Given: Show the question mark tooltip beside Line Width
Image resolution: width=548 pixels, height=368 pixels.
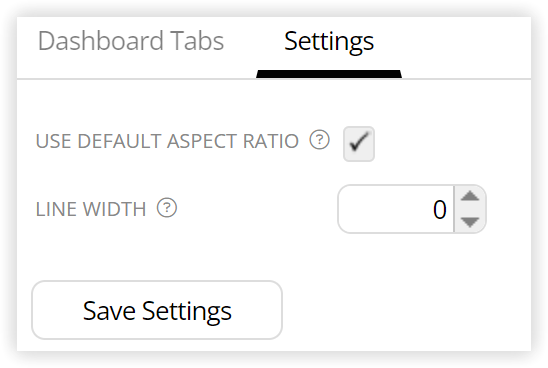Looking at the screenshot, I should tap(167, 208).
